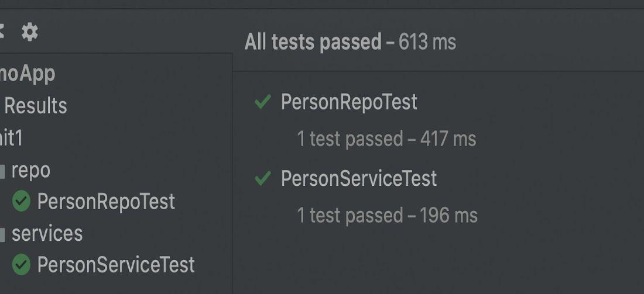Open PersonServiceTest from the results summary
Viewport: 644px width, 294px height.
(358, 178)
